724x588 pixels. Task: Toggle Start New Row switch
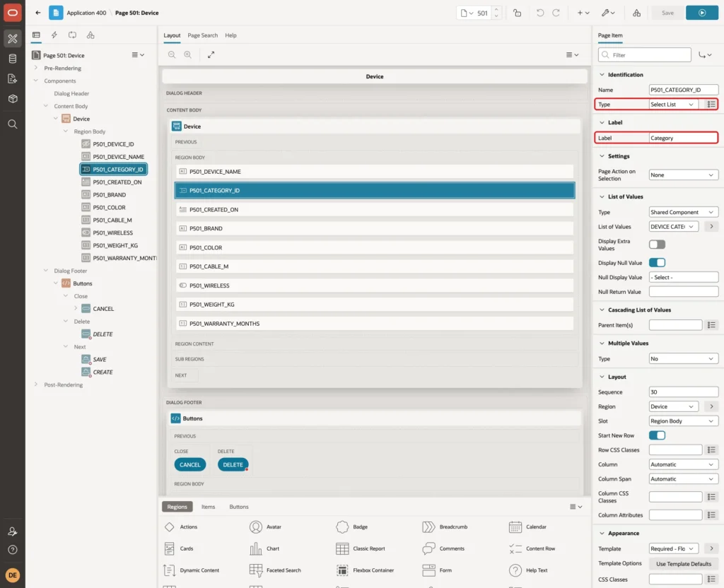657,435
